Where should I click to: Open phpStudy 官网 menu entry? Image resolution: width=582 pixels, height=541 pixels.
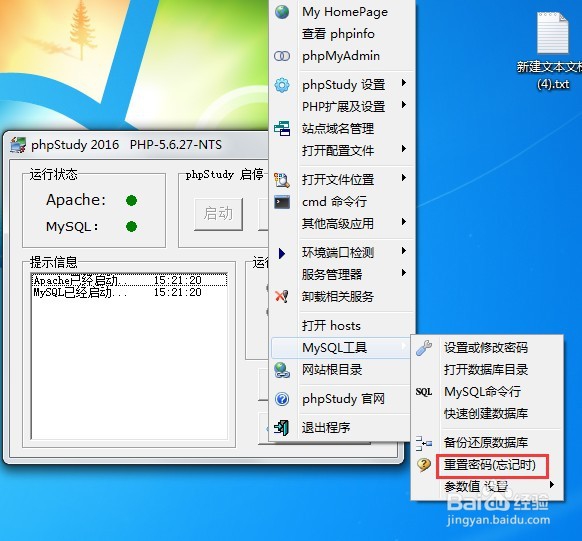(x=343, y=399)
